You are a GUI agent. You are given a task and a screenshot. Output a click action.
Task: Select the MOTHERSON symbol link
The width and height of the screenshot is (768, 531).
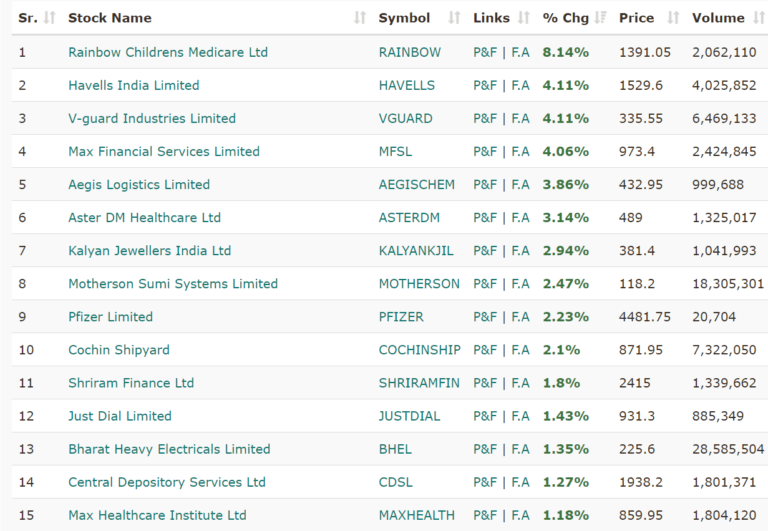coord(419,283)
